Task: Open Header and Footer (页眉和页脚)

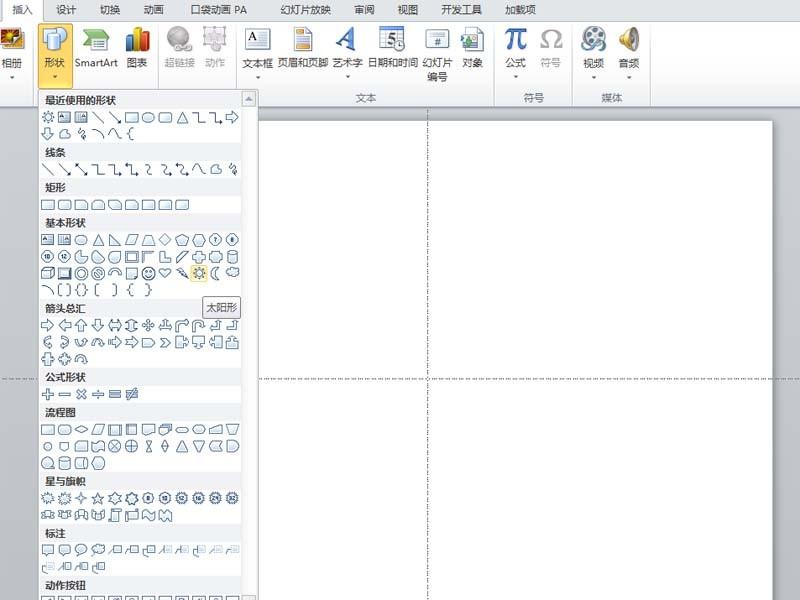Action: pos(303,48)
